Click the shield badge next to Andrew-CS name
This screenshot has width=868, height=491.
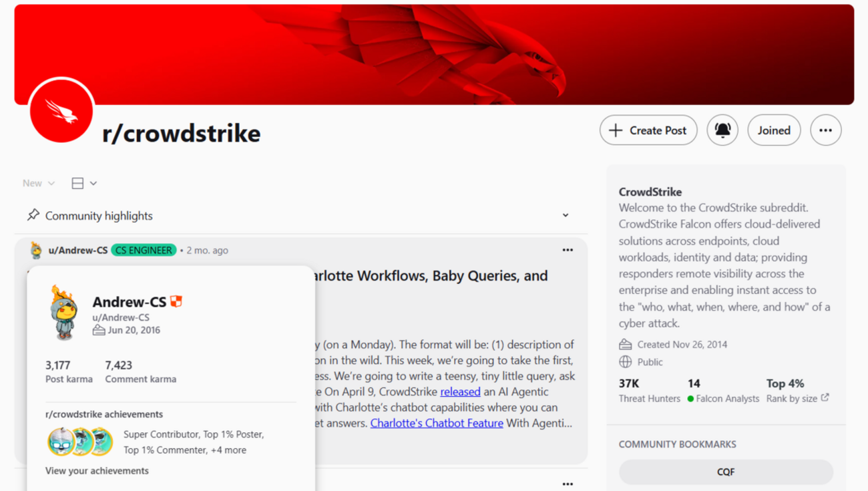(176, 301)
